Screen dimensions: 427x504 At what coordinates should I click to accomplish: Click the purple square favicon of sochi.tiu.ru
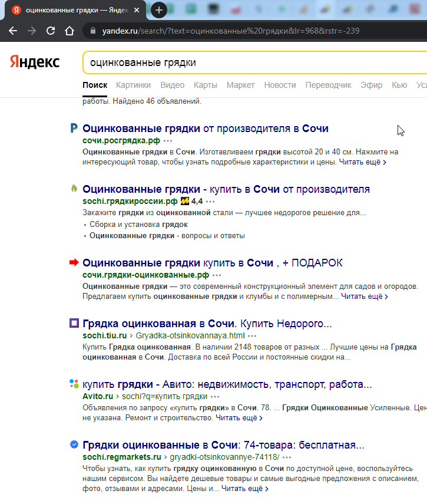click(x=74, y=323)
